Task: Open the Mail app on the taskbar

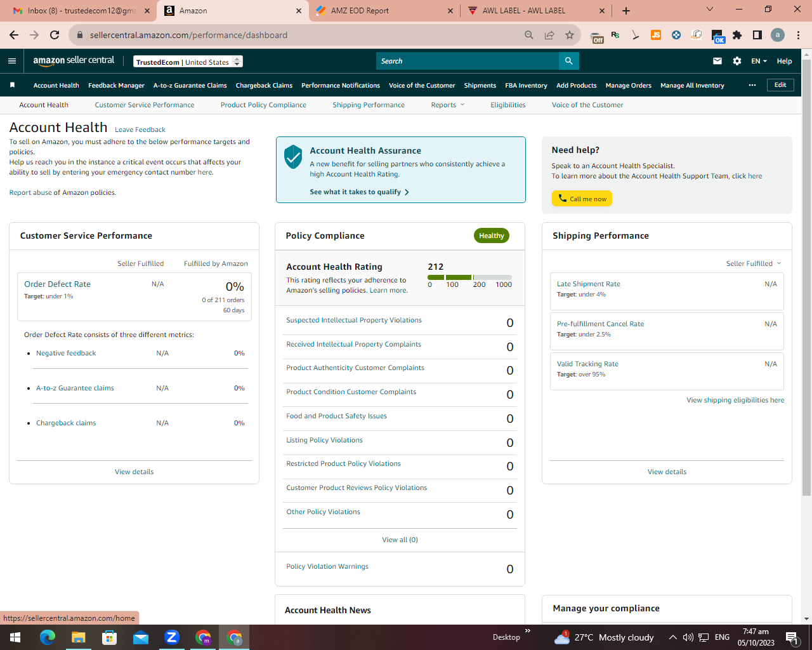Action: [141, 637]
